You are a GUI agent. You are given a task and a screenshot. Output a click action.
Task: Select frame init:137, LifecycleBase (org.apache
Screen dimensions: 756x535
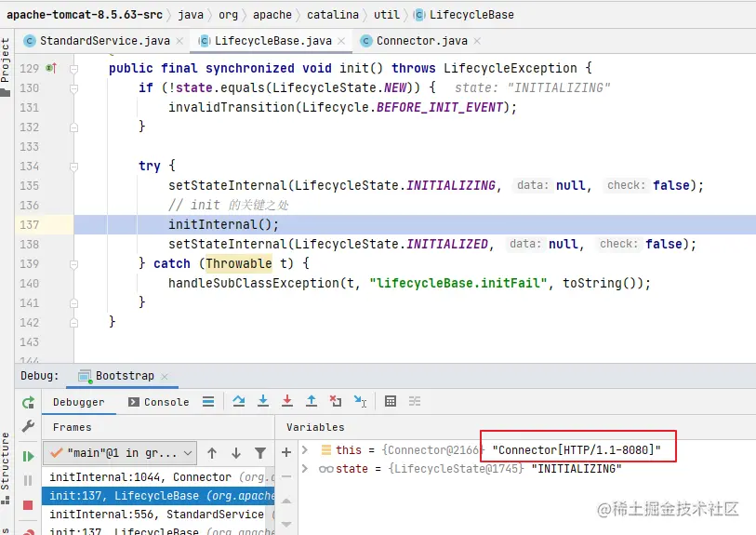(158, 496)
